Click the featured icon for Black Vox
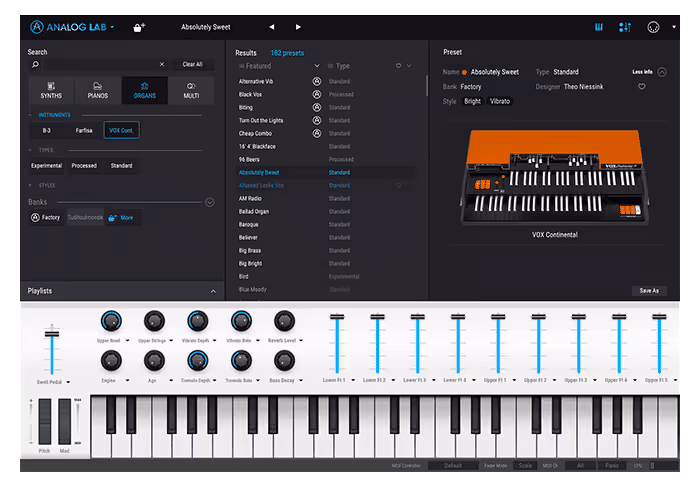700x486 pixels. point(317,94)
